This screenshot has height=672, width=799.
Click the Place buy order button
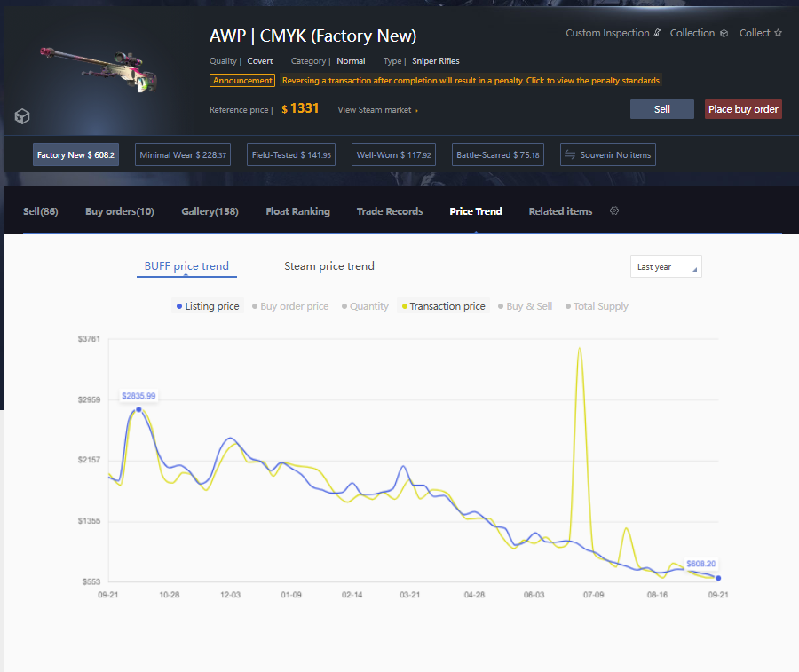pos(743,109)
